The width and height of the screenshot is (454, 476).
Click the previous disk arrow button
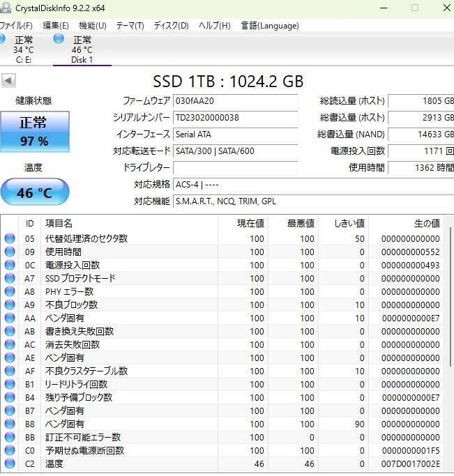(8, 81)
